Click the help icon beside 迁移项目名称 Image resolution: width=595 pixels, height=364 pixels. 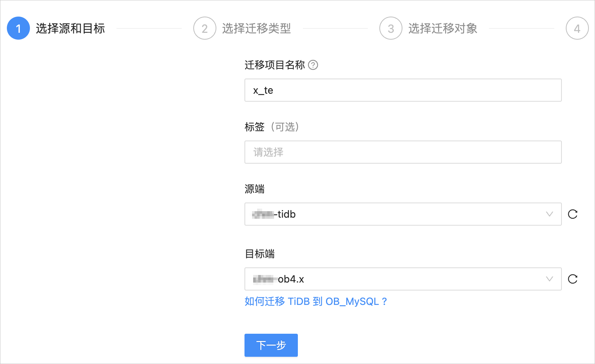[313, 65]
